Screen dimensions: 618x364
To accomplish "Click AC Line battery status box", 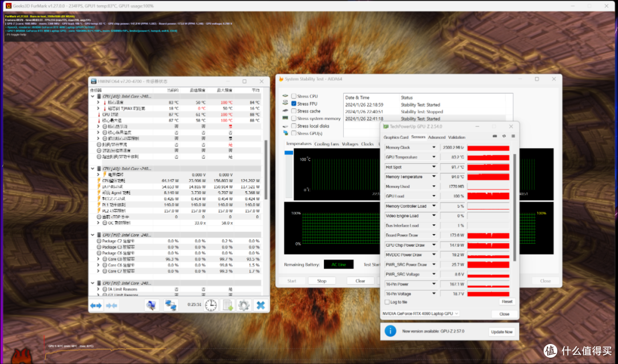I will tap(339, 264).
